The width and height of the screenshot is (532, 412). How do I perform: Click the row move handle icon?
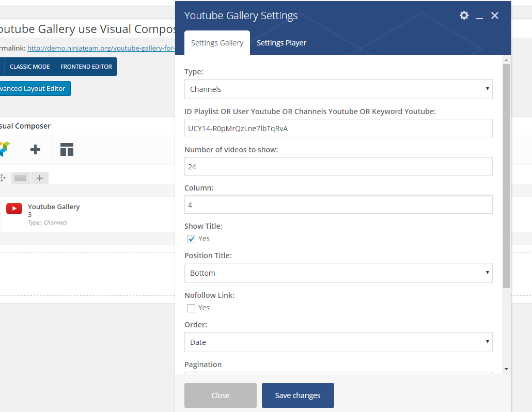point(3,178)
